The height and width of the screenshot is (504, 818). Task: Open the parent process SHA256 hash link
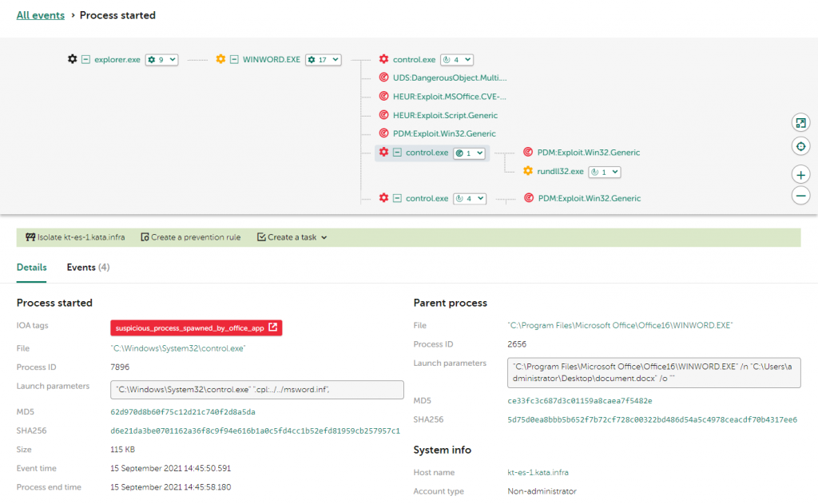coord(652,419)
